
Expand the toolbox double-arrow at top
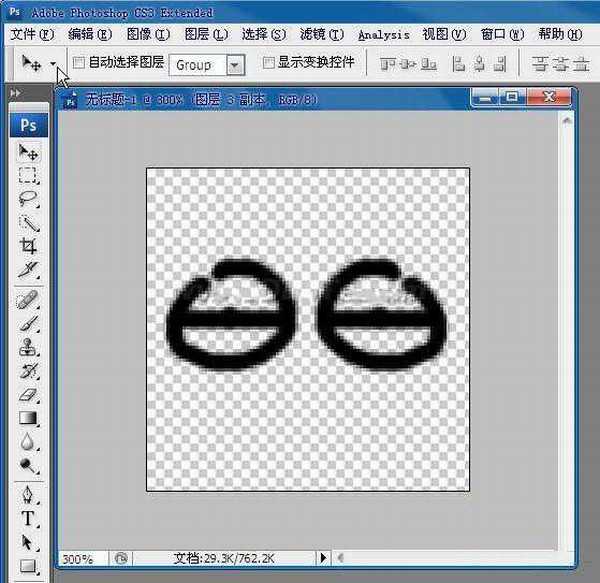[15, 93]
